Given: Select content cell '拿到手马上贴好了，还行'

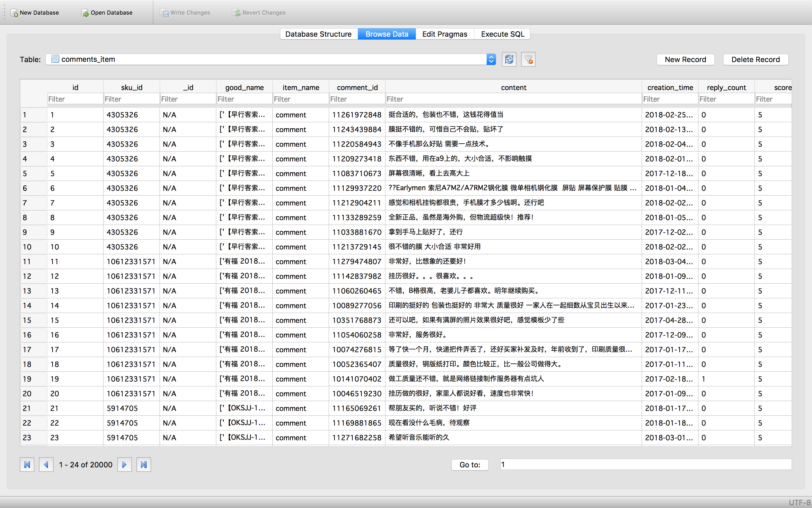Looking at the screenshot, I should point(513,232).
